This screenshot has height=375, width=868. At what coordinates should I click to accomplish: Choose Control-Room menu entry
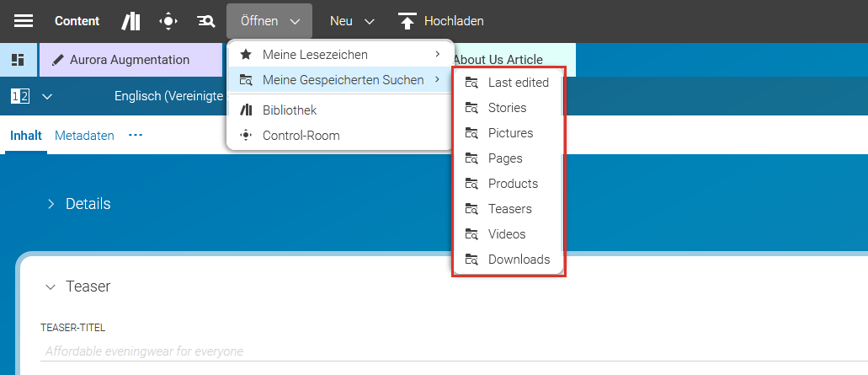(x=301, y=135)
